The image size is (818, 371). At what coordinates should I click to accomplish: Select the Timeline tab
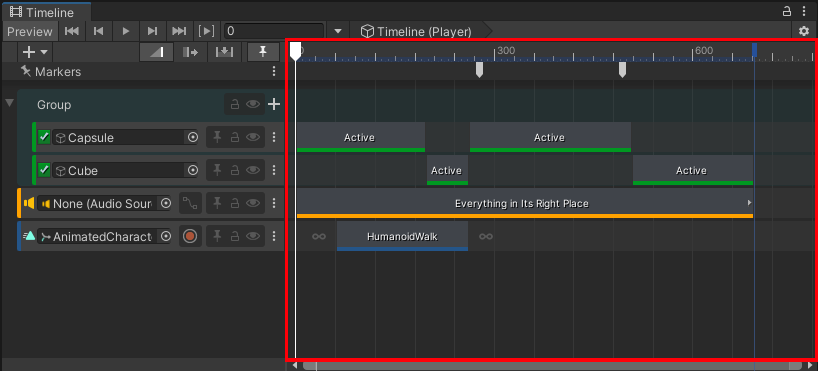47,12
